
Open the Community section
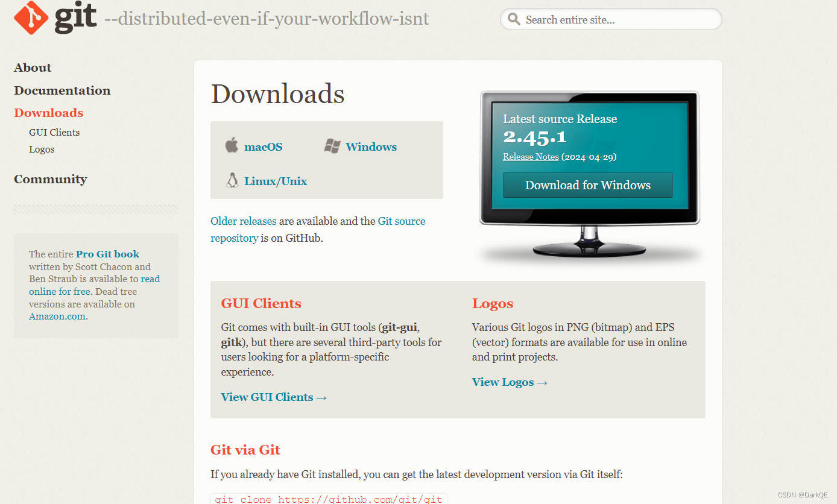[x=51, y=179]
